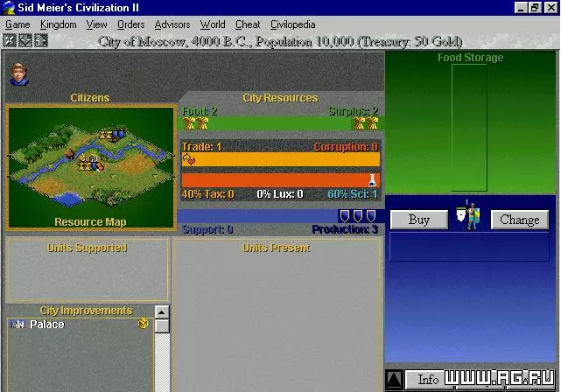Click the Change production button
Image resolution: width=561 pixels, height=392 pixels.
point(520,220)
